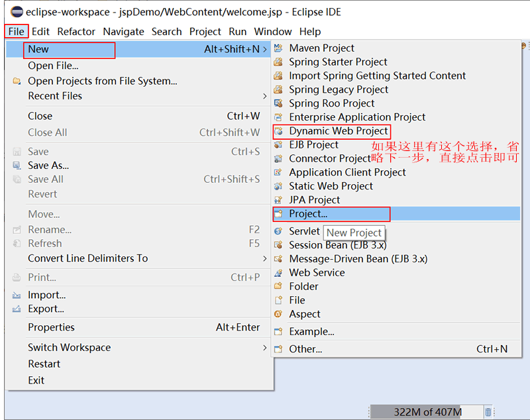Click the Web Service icon
Screen dimensions: 530x420
click(278, 273)
